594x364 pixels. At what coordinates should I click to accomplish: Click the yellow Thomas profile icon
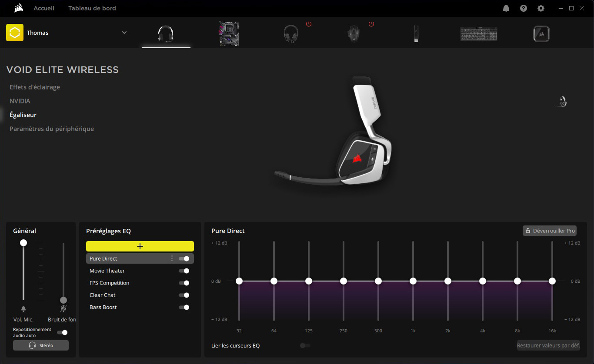point(15,33)
